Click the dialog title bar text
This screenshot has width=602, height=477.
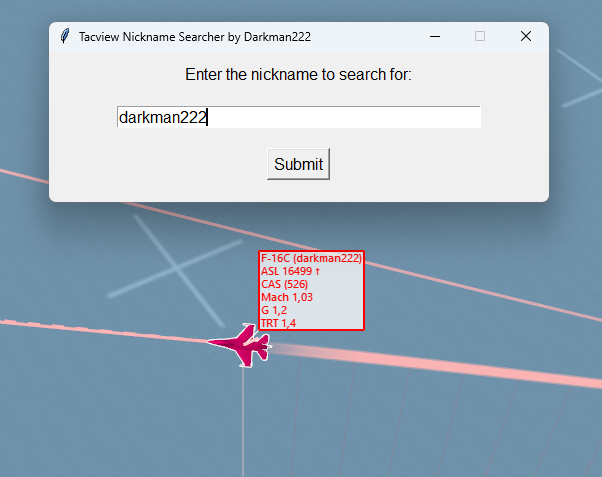click(195, 36)
